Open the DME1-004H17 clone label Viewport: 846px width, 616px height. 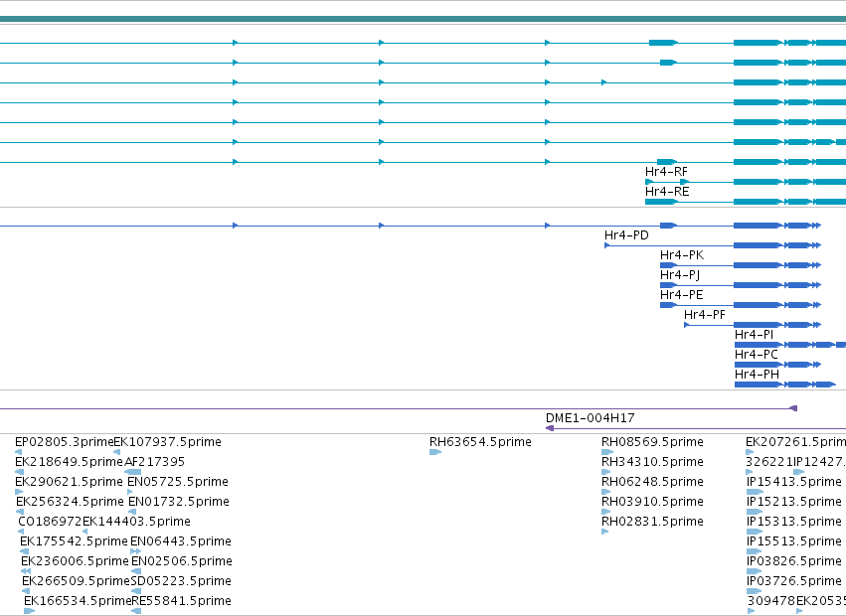click(x=591, y=418)
